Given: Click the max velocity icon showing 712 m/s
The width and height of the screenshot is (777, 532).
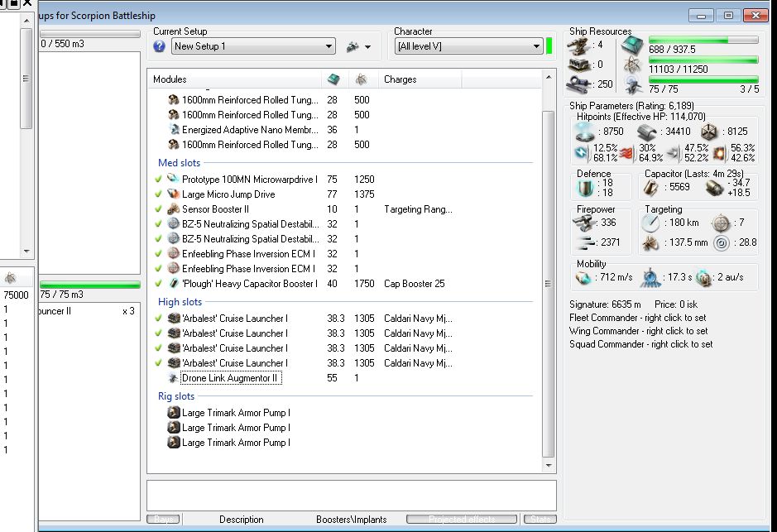Looking at the screenshot, I should (583, 277).
